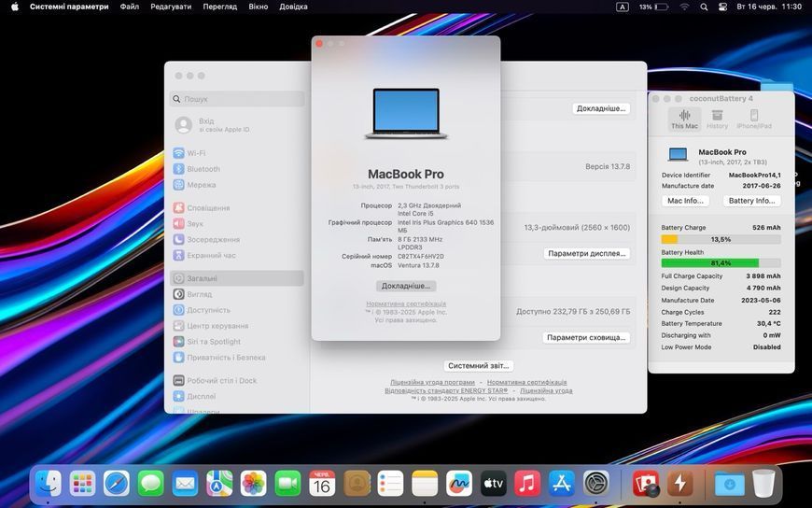
Task: Open Maps from the Dock
Action: click(x=219, y=484)
